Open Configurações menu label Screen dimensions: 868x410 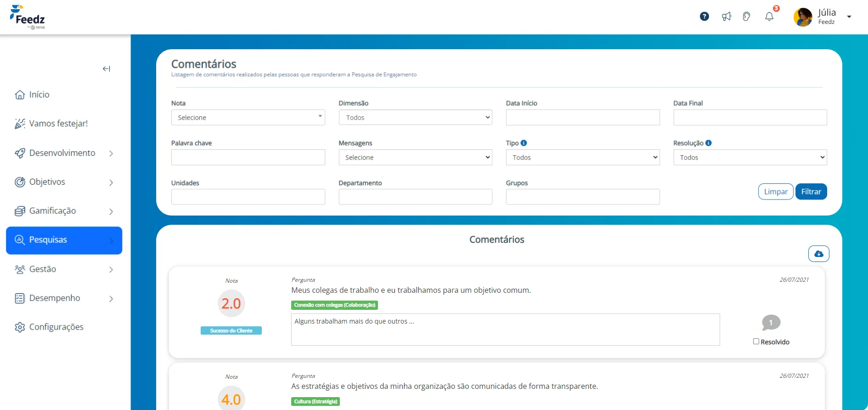point(56,327)
